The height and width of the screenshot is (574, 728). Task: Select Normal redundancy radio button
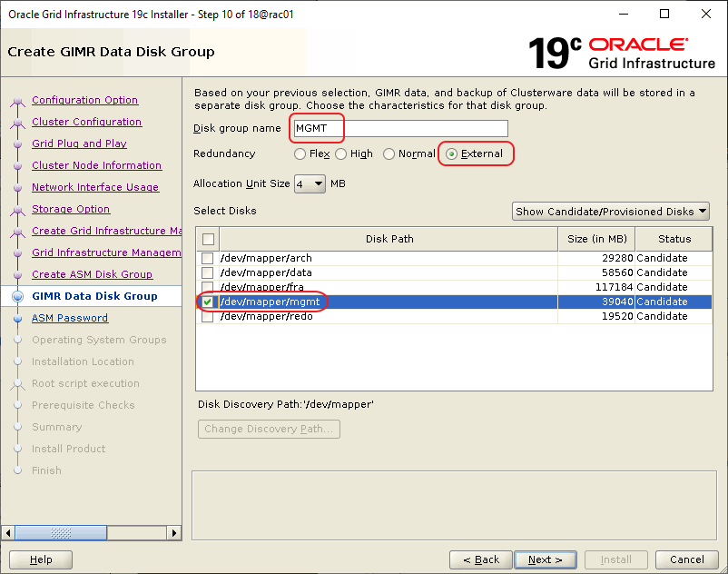389,154
